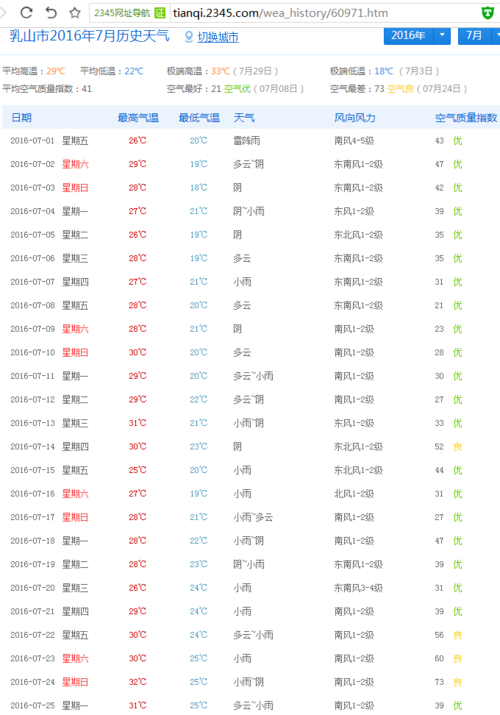Click the page title 乳山市2016年7月历史天气
Image resolution: width=500 pixels, height=715 pixels.
tap(89, 36)
